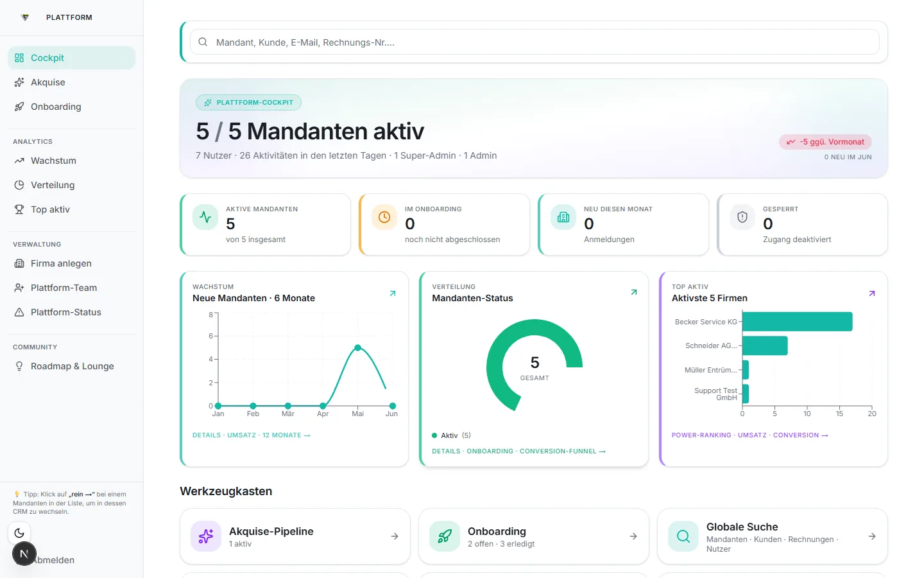Click the Akquise-Pipeline sparkle icon
924x578 pixels.
click(206, 536)
